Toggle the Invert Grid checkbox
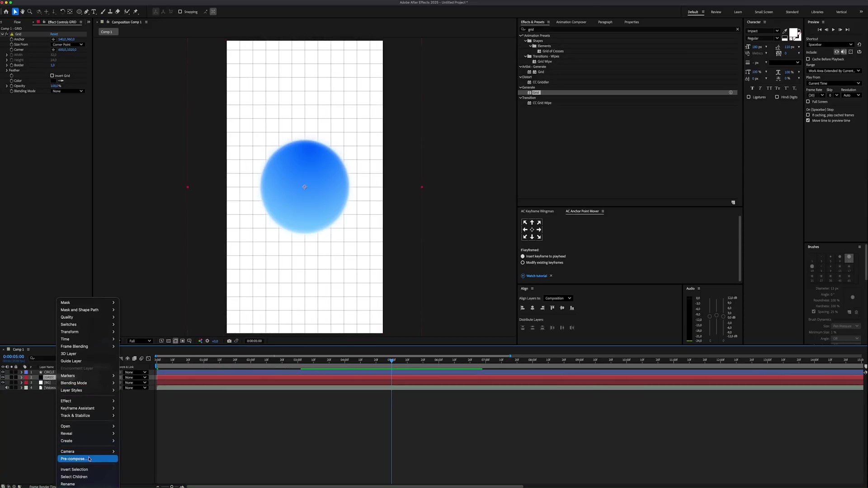Screen dimensions: 868x488 pyautogui.click(x=52, y=75)
